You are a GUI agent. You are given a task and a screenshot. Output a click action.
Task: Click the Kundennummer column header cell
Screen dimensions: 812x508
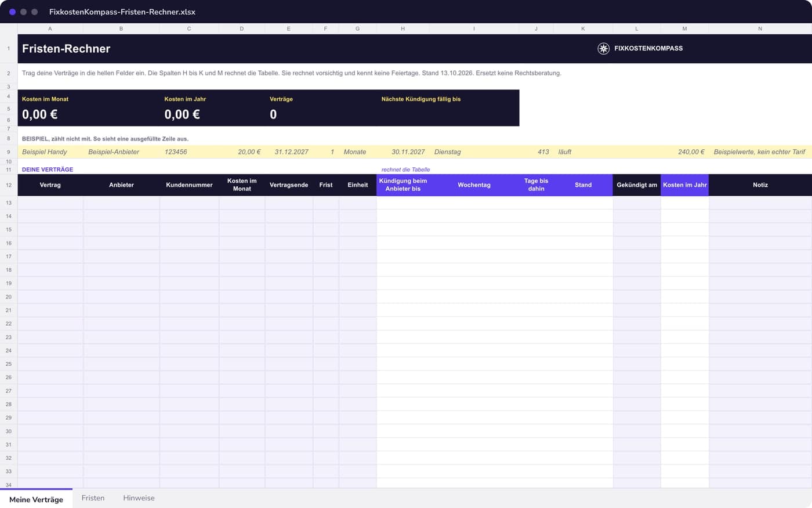tap(189, 185)
